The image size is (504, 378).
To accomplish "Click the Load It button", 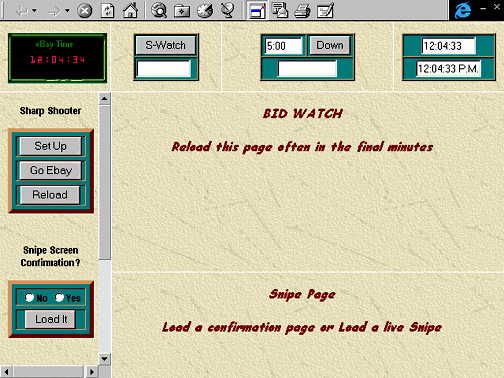I will coord(51,319).
